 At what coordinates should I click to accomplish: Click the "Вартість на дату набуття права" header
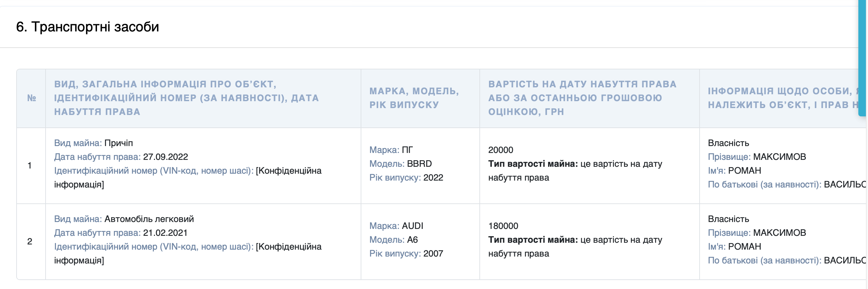582,98
